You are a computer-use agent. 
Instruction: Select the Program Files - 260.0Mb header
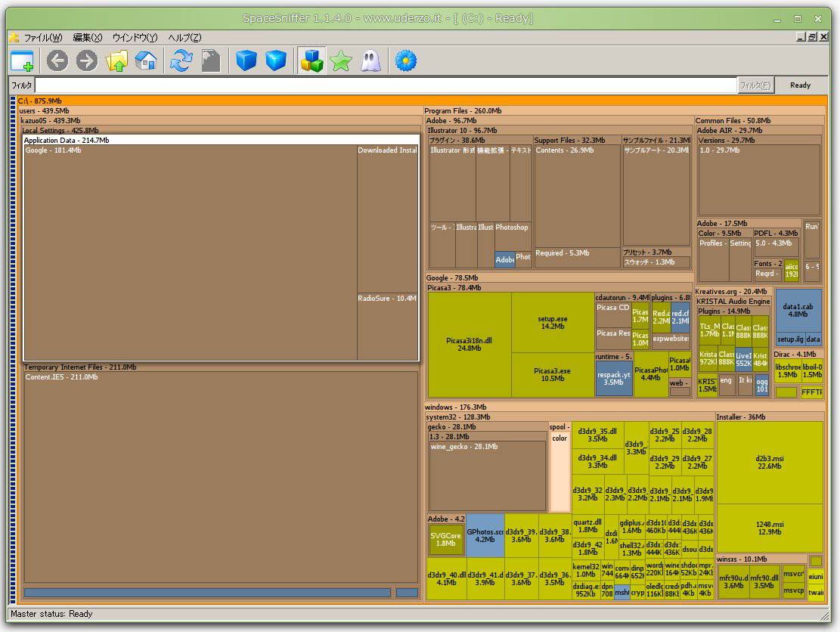coord(625,111)
